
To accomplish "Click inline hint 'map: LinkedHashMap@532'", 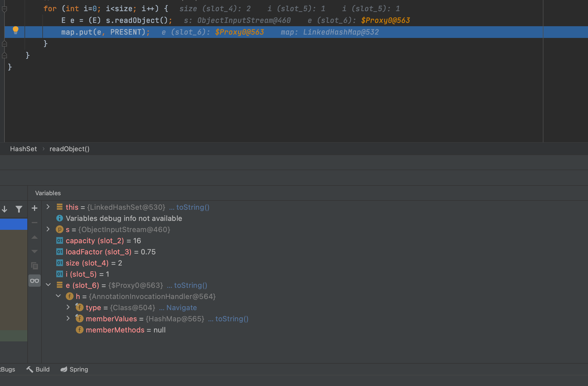I will coord(330,32).
